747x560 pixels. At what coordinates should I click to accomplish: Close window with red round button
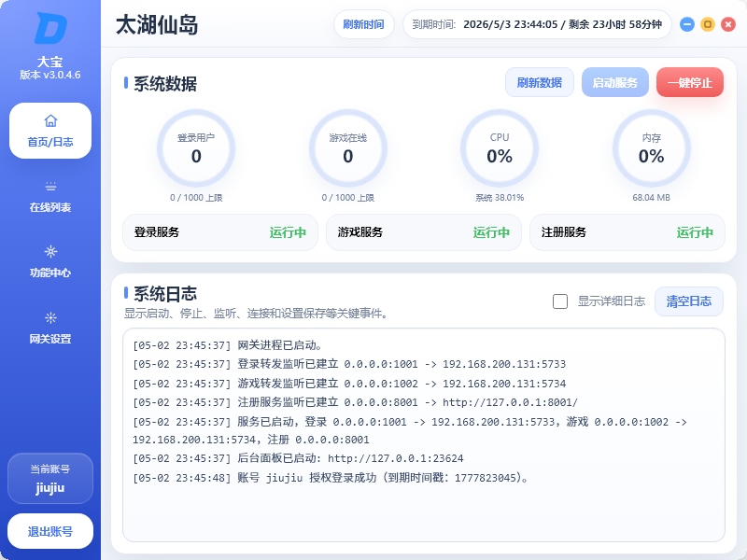coord(728,24)
